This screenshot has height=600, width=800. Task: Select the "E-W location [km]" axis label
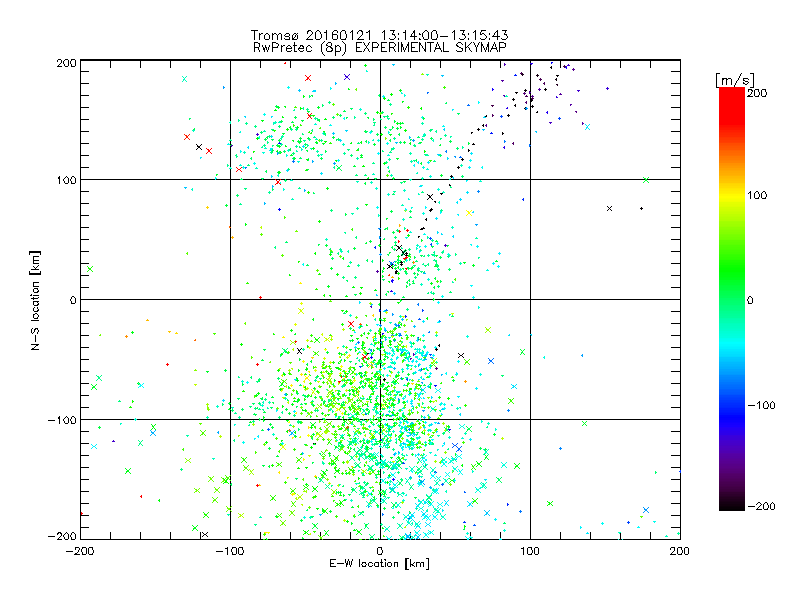379,563
